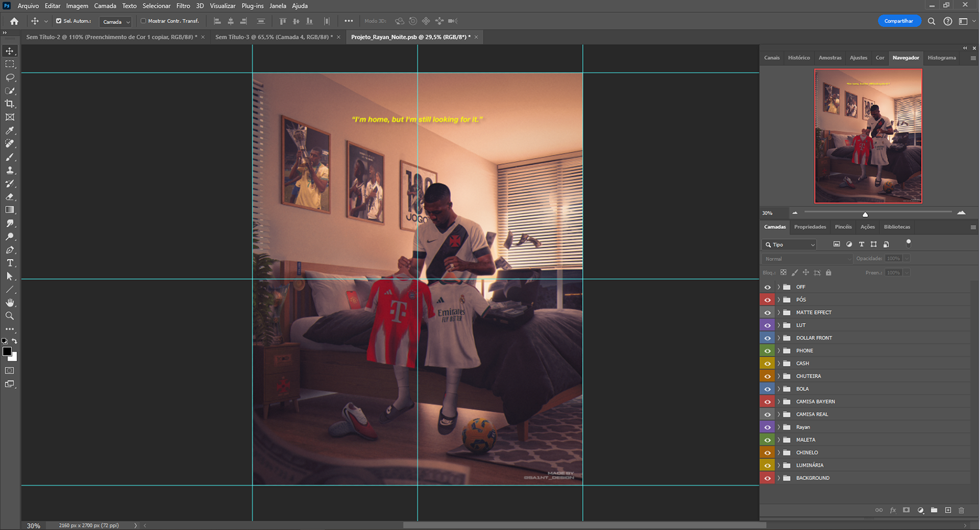Click the foreground color swatch
The height and width of the screenshot is (530, 980).
click(x=7, y=351)
